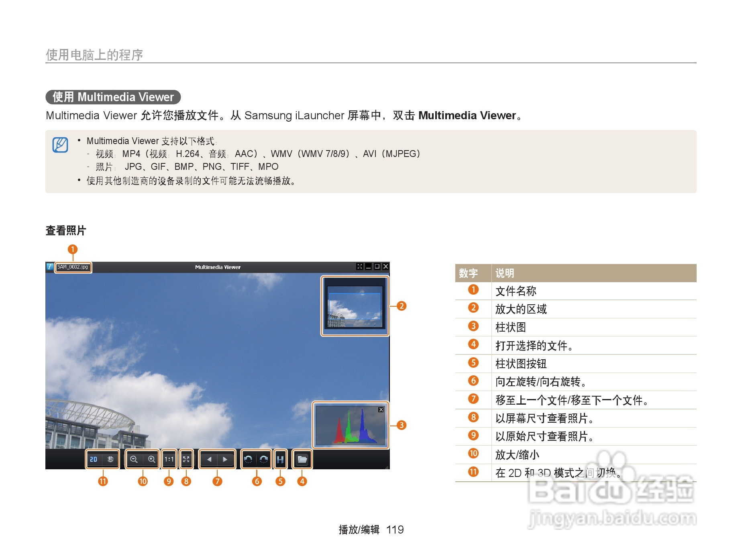The image size is (742, 560).
Task: Go to next file arrow
Action: pos(225,459)
